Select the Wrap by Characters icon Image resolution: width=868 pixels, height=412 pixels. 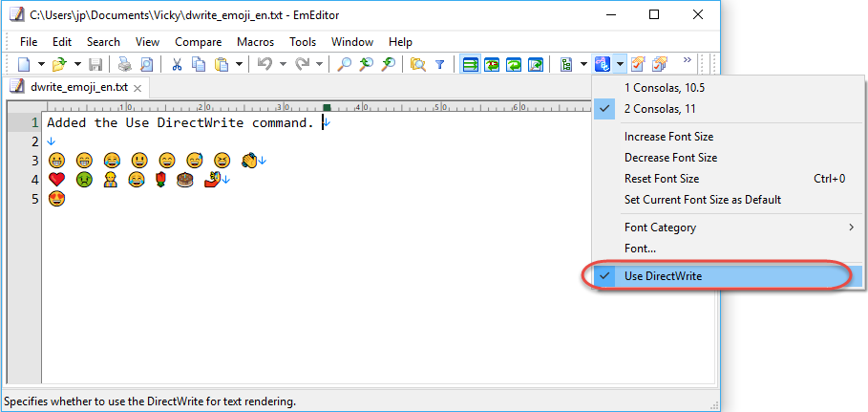pos(492,64)
